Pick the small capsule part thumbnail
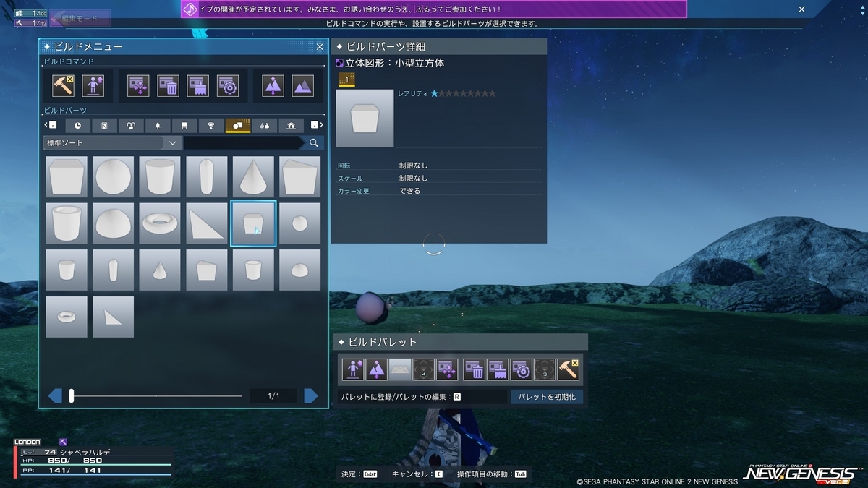The image size is (868, 488). [x=114, y=270]
